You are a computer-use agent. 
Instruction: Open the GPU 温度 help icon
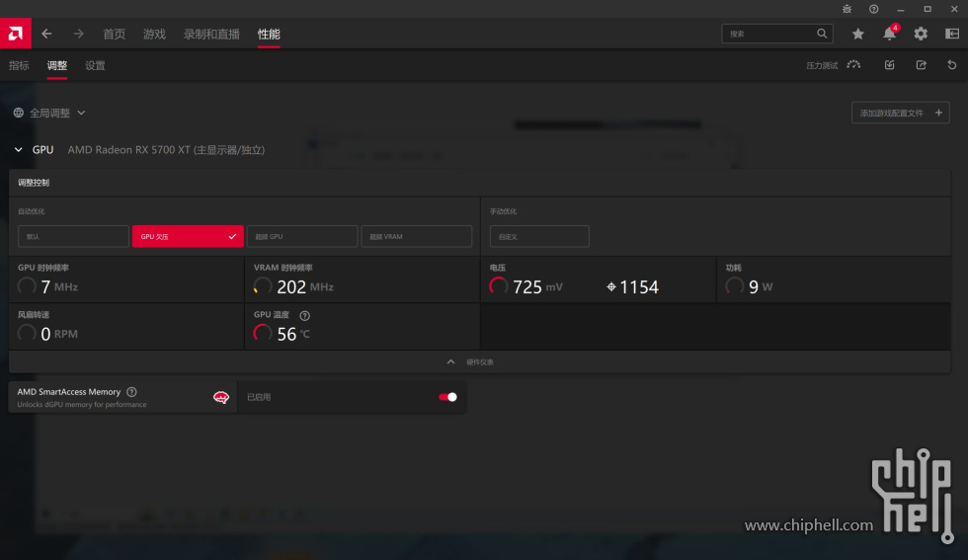[304, 315]
